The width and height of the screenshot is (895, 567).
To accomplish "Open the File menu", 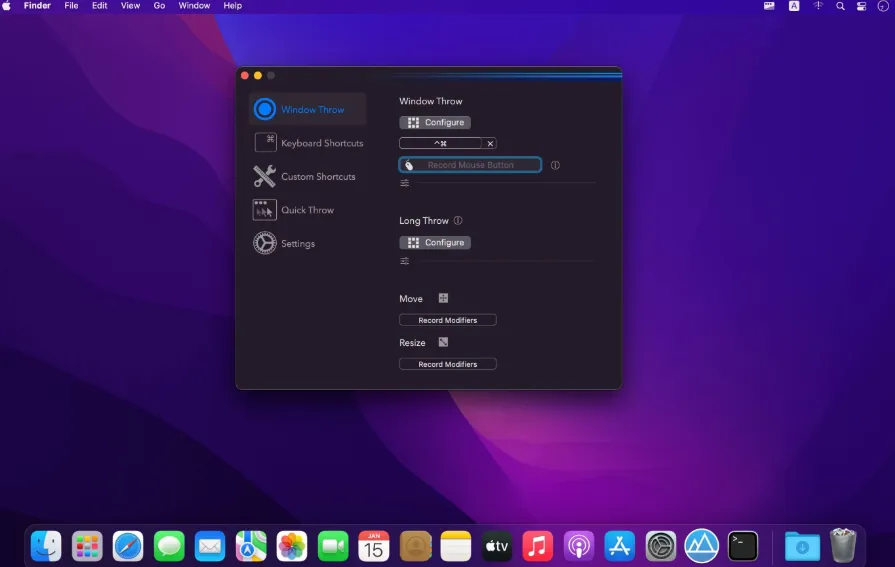I will click(x=71, y=6).
